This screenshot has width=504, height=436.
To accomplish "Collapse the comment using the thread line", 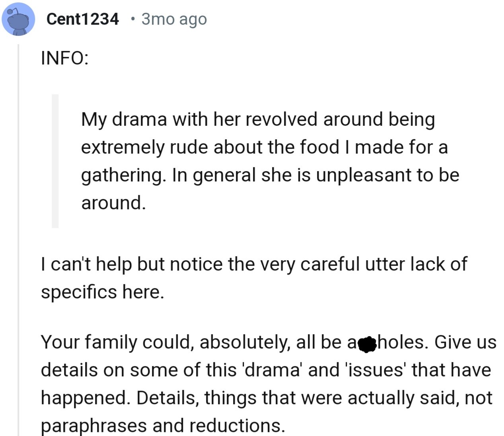I will click(18, 239).
